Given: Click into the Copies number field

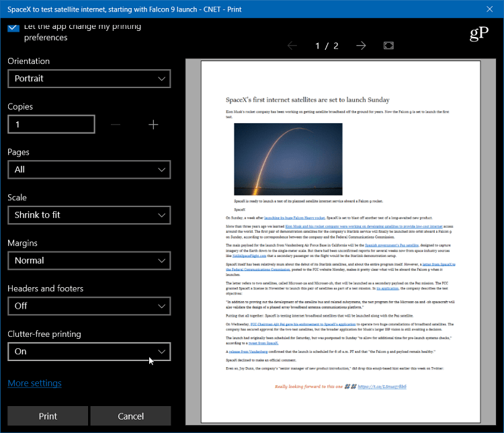Looking at the screenshot, I should tap(52, 124).
